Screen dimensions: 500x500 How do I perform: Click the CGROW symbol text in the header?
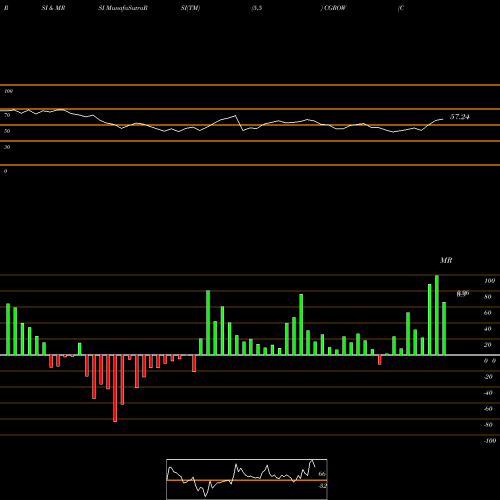tap(335, 8)
